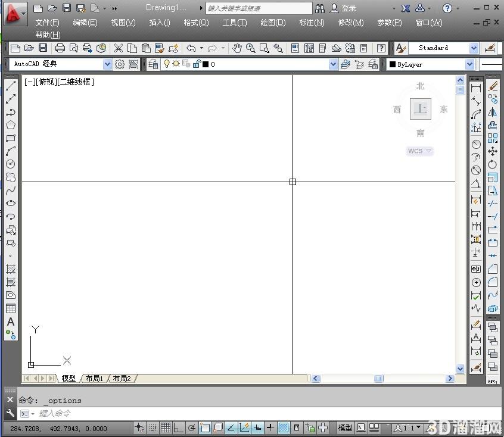This screenshot has width=504, height=437.
Task: Click the Pan hand icon
Action: (x=237, y=48)
